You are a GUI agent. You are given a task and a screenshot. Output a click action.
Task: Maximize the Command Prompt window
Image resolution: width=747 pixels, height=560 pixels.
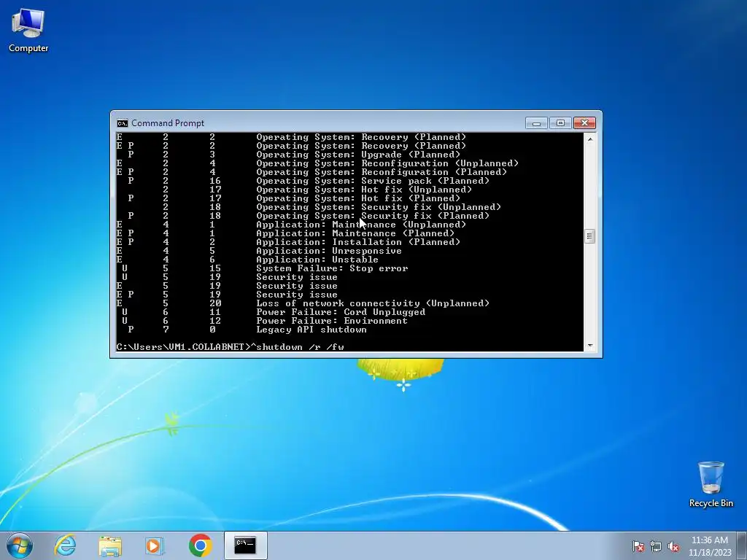click(560, 123)
